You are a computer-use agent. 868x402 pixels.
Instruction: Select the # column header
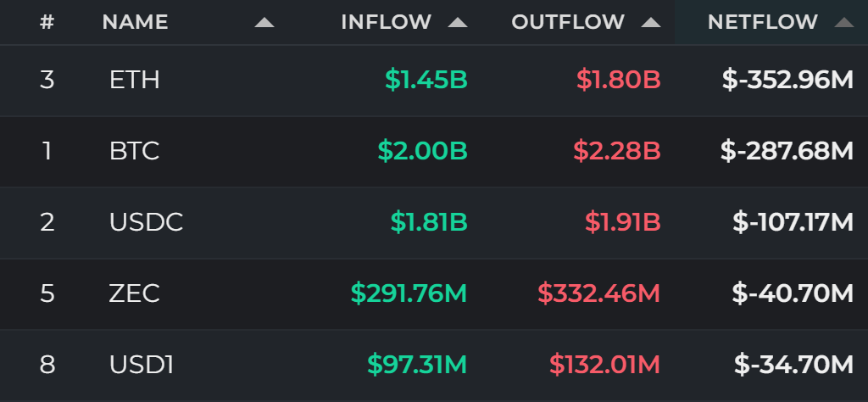pyautogui.click(x=47, y=22)
